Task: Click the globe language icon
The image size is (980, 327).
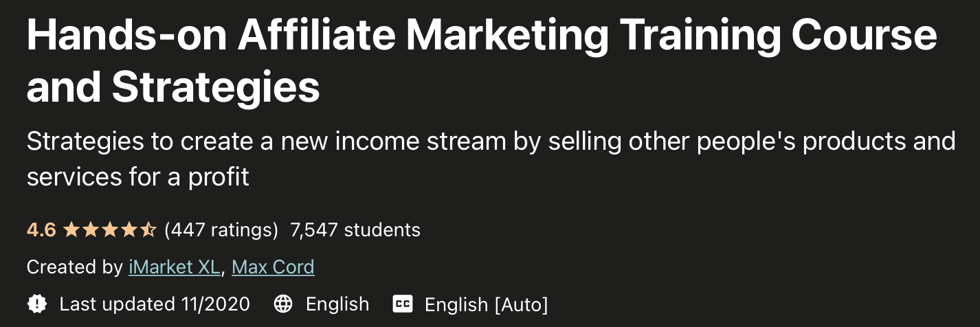Action: [283, 304]
